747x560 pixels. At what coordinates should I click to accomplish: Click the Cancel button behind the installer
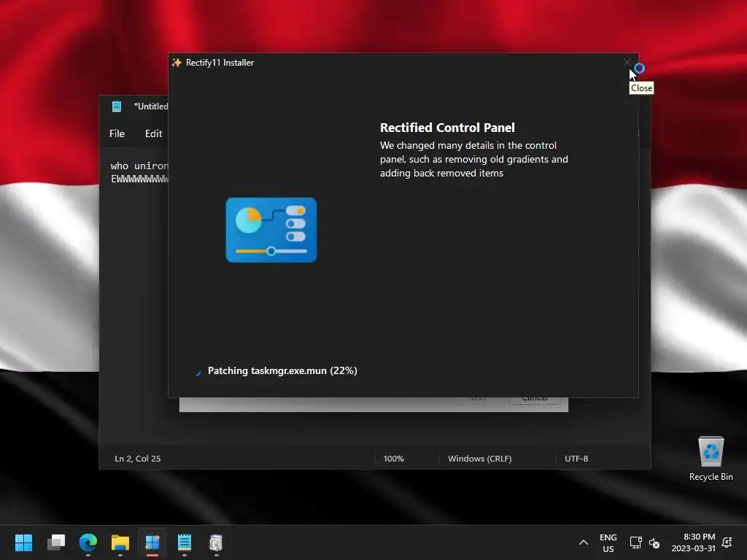click(x=535, y=400)
